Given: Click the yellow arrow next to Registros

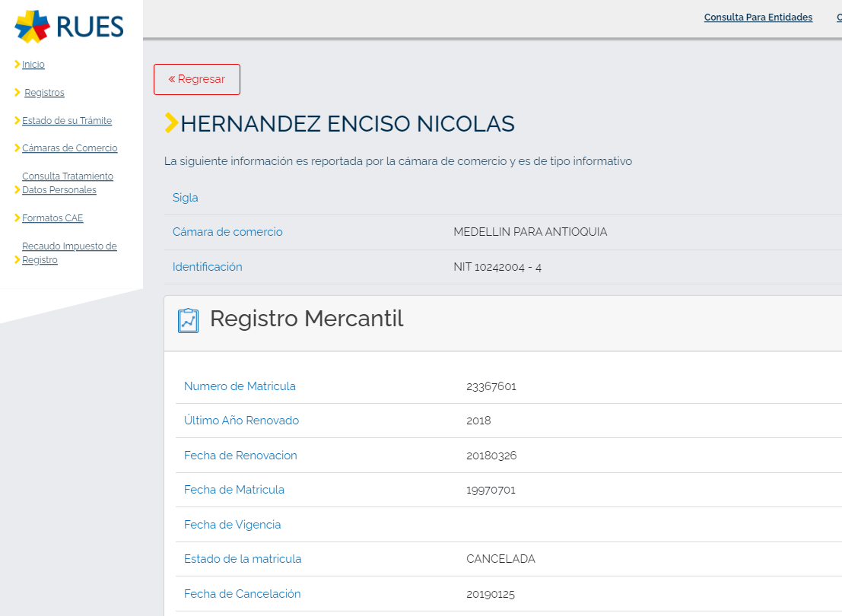Looking at the screenshot, I should pos(17,93).
